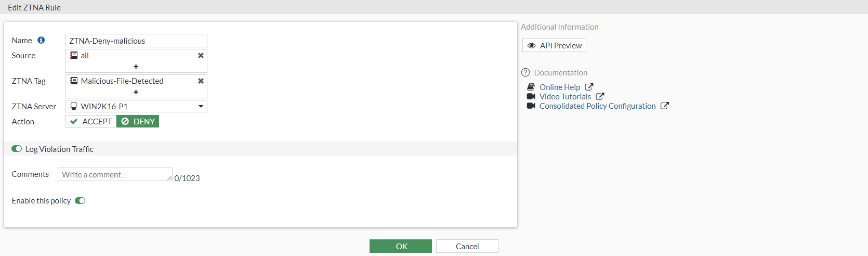The width and height of the screenshot is (868, 256).
Task: Set the action to DENY
Action: pos(138,121)
